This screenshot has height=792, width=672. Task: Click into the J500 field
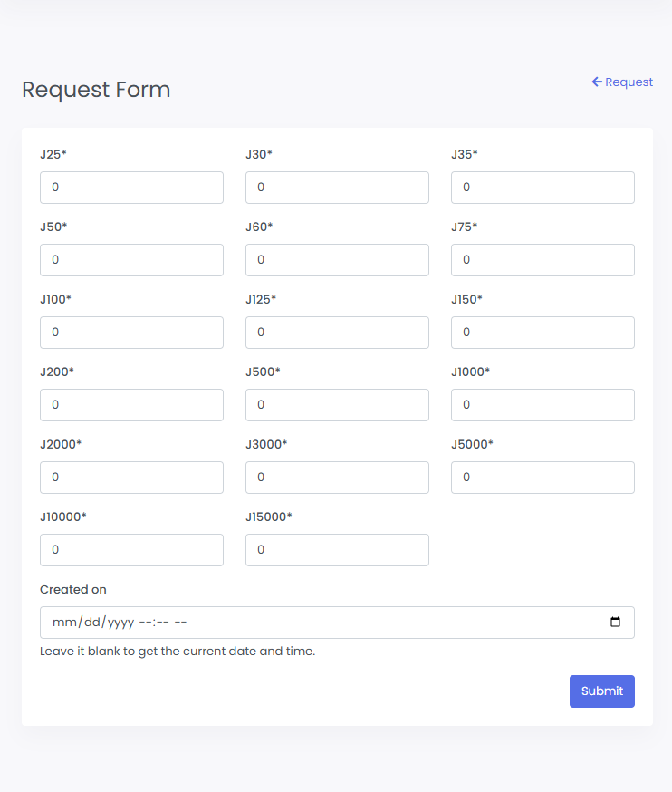point(337,405)
